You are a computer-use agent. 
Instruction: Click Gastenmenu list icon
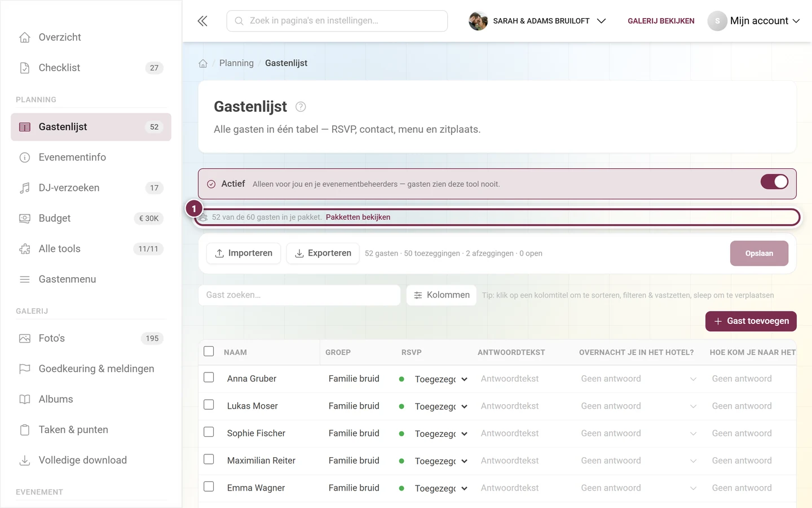coord(25,279)
